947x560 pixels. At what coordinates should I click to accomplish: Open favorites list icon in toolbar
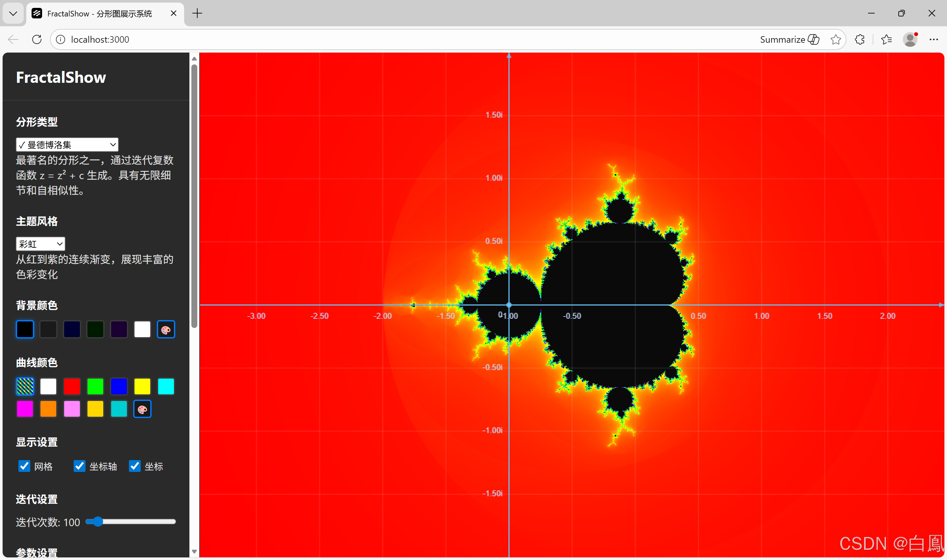(886, 39)
